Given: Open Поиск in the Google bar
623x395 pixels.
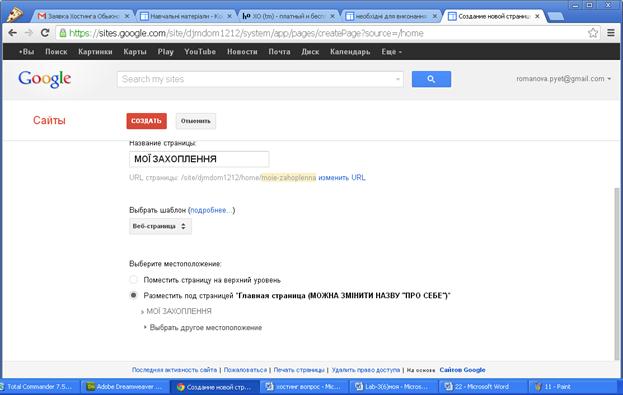Looking at the screenshot, I should tap(56, 52).
